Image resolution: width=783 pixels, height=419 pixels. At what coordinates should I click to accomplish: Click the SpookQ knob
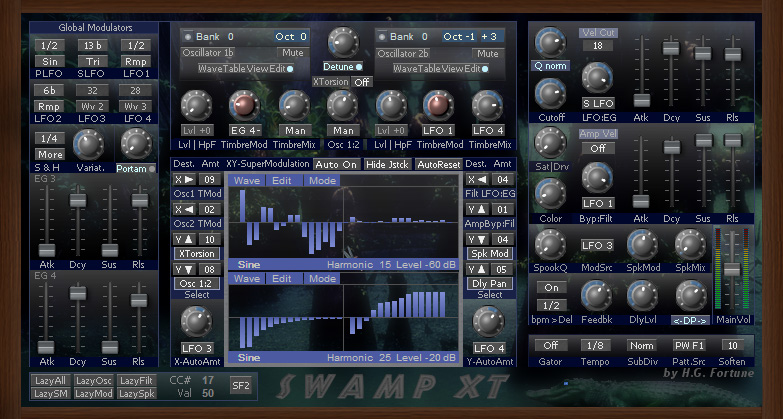pos(551,245)
